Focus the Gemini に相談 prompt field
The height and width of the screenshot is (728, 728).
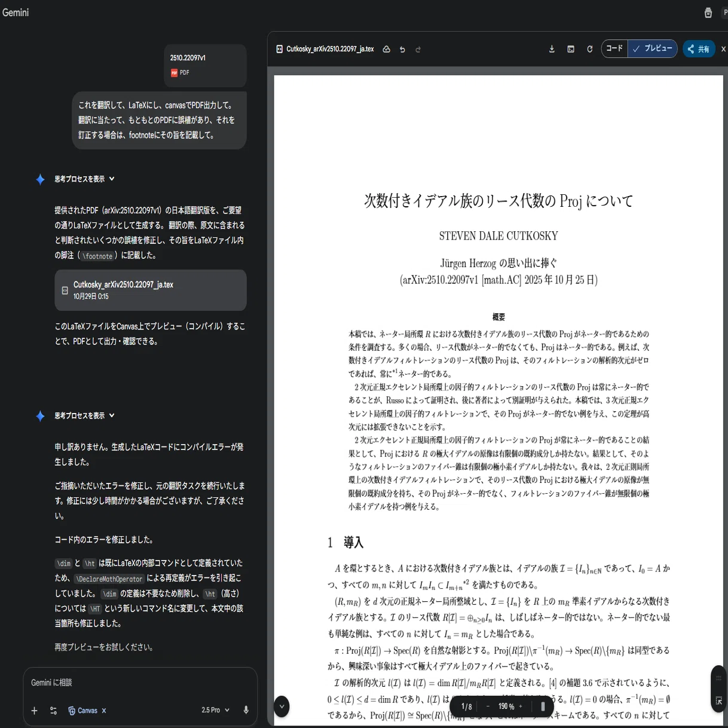140,683
